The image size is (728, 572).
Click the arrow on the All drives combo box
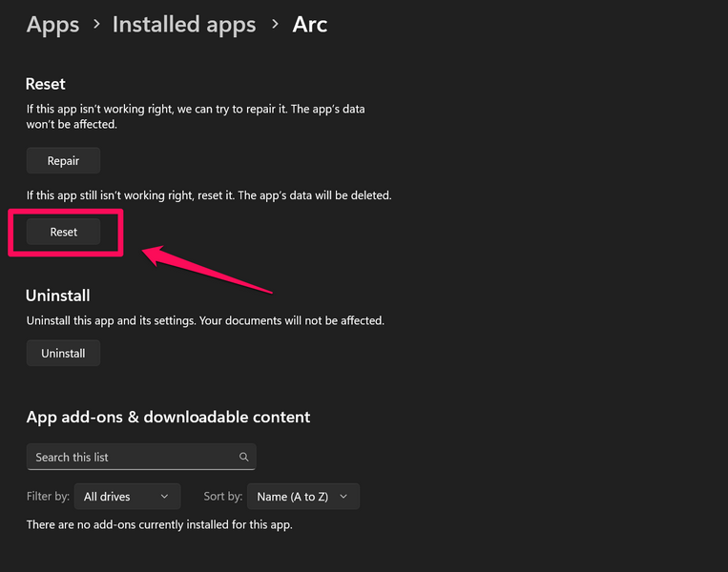point(165,497)
